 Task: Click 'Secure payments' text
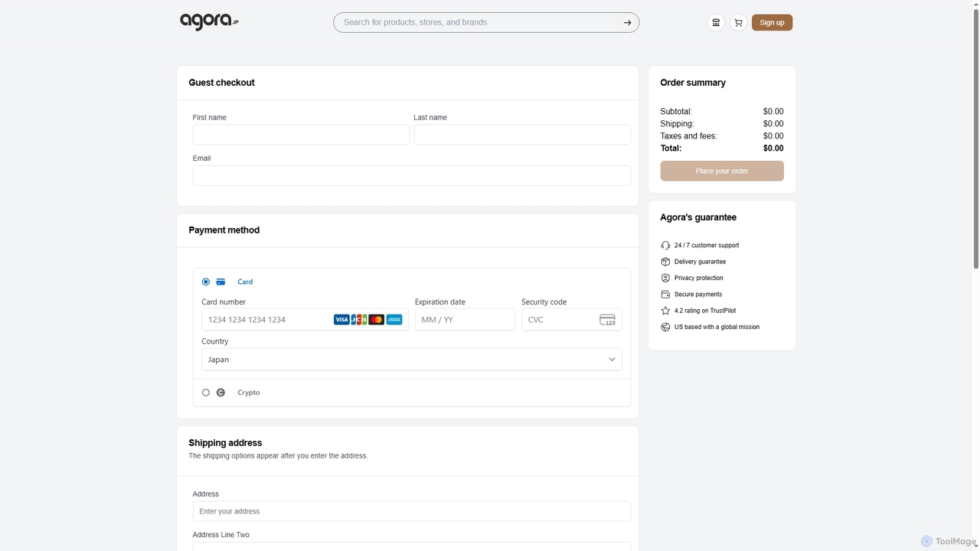(698, 295)
